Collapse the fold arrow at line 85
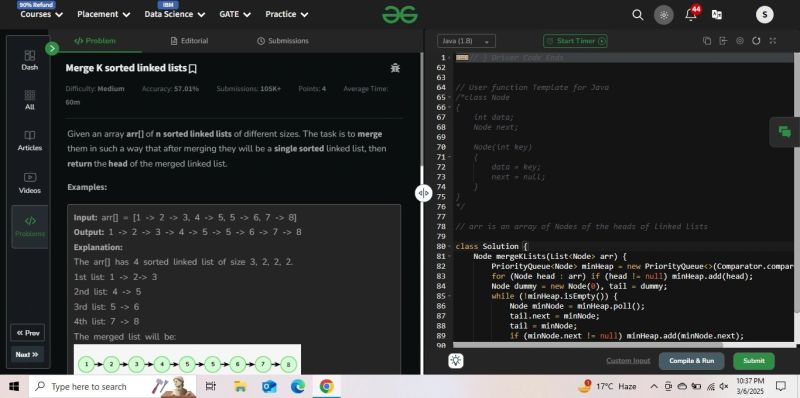Screen dimensions: 800x398 (449, 296)
